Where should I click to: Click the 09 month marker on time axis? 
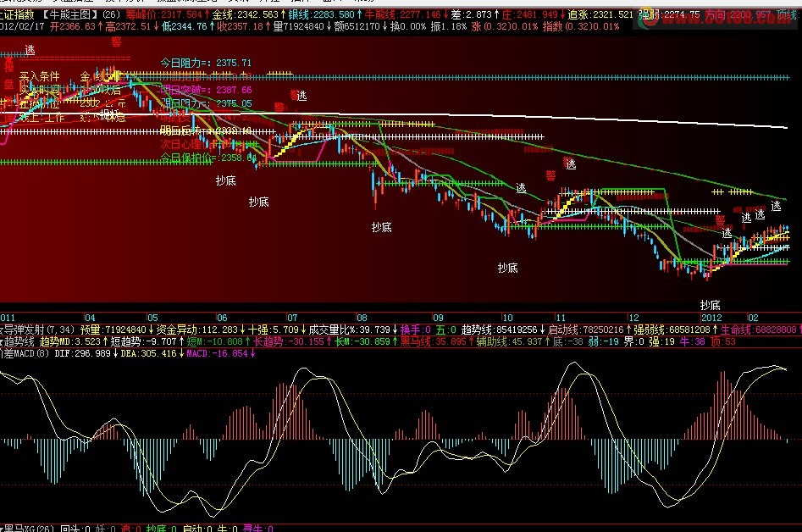click(x=437, y=318)
